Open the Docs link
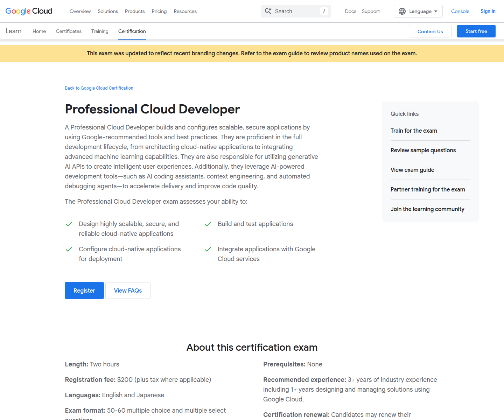Screen dimensions: 504x420 tap(351, 11)
